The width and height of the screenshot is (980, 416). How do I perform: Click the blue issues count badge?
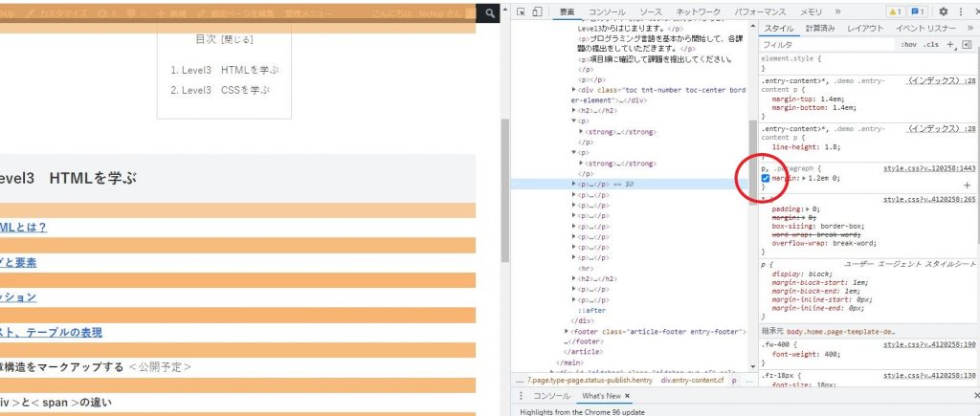[920, 11]
